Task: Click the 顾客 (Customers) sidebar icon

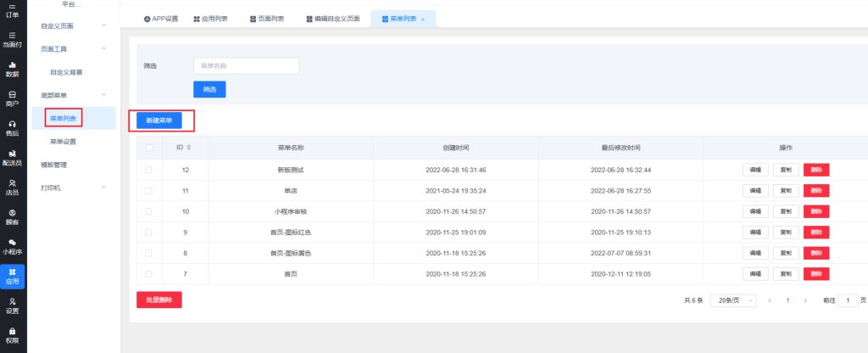Action: coord(13,216)
